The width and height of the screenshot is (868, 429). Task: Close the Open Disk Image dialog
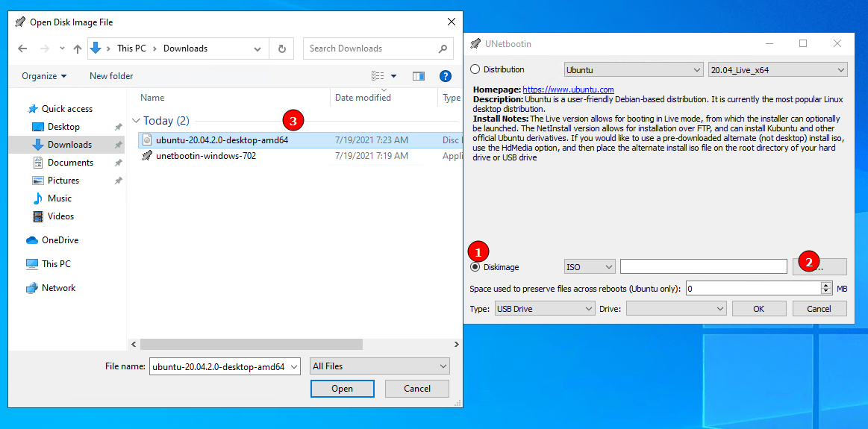[x=451, y=22]
